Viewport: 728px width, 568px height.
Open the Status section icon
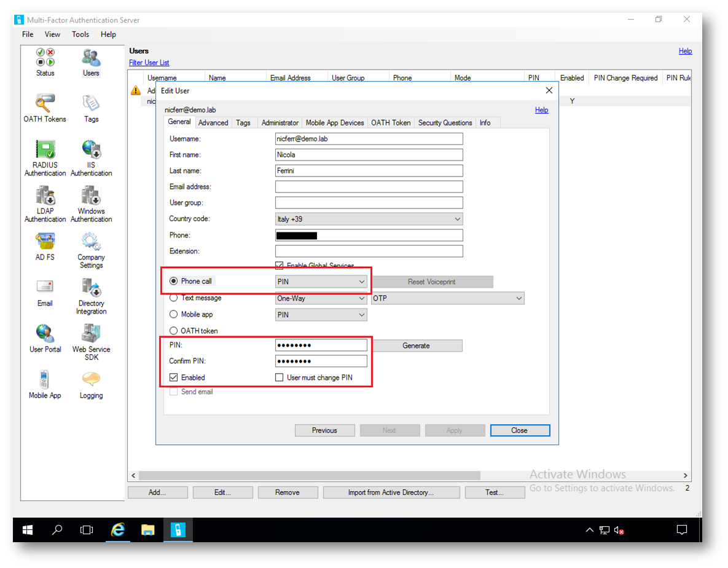click(45, 61)
